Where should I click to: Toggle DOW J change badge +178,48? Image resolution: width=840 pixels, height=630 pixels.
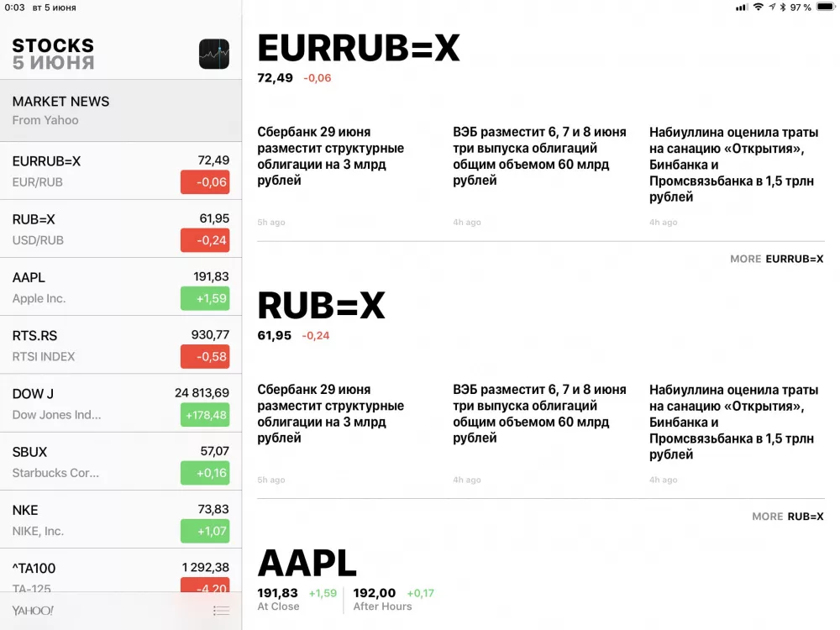(205, 415)
